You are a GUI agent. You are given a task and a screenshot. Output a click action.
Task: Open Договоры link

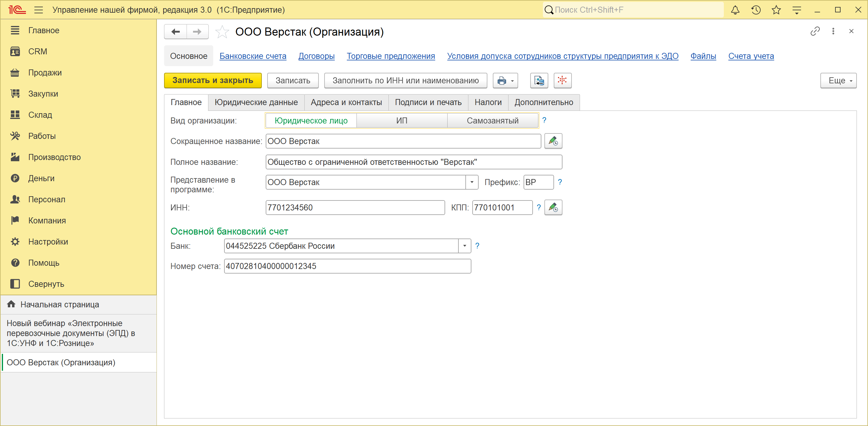point(316,56)
